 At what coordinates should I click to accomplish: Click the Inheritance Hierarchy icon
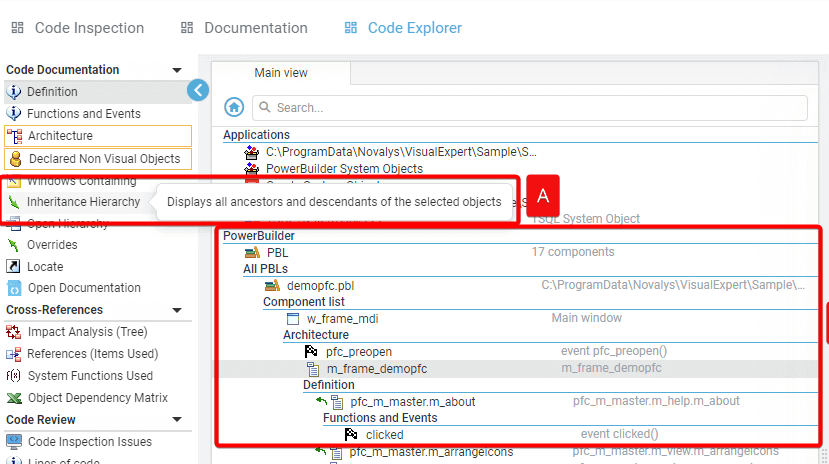click(x=14, y=202)
